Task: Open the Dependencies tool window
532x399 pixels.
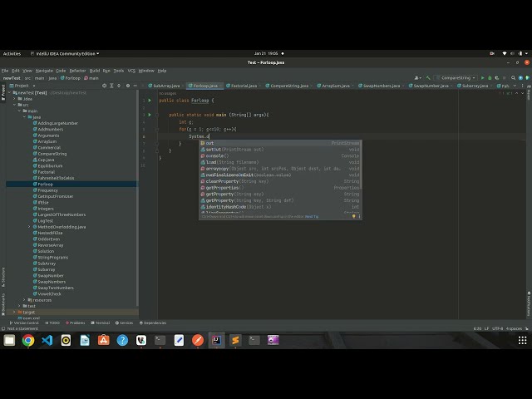Action: point(153,323)
